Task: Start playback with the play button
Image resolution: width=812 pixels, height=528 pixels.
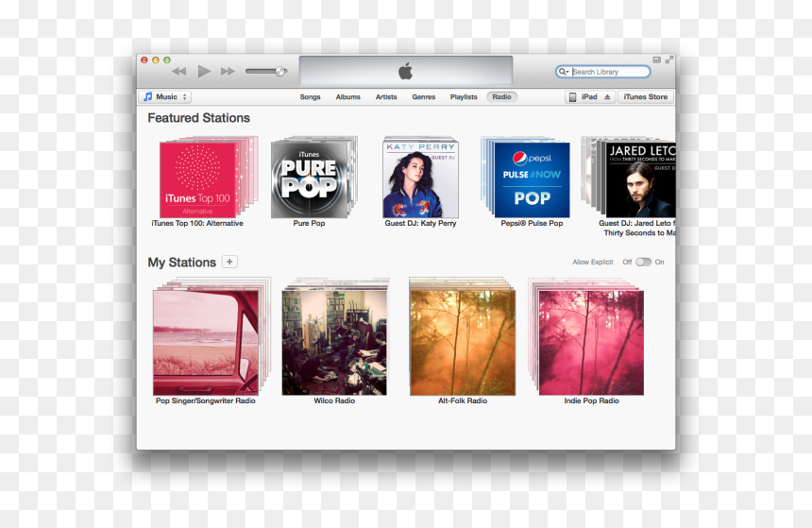Action: [204, 71]
